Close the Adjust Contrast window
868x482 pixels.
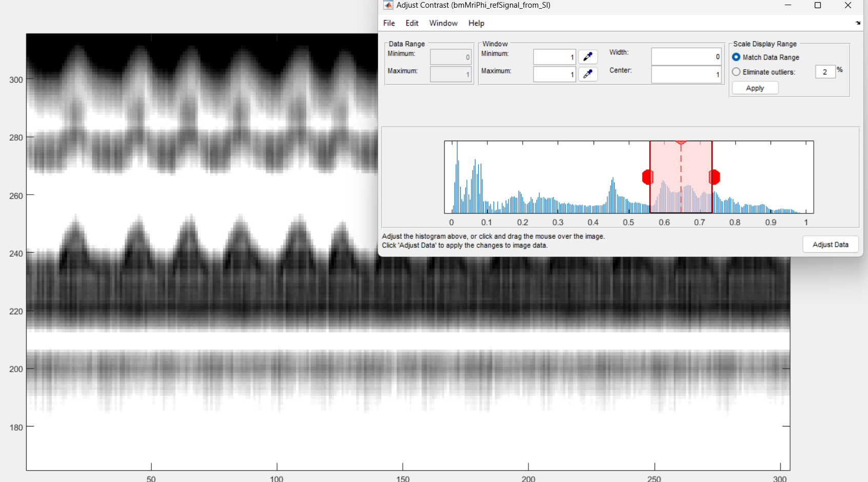click(848, 5)
